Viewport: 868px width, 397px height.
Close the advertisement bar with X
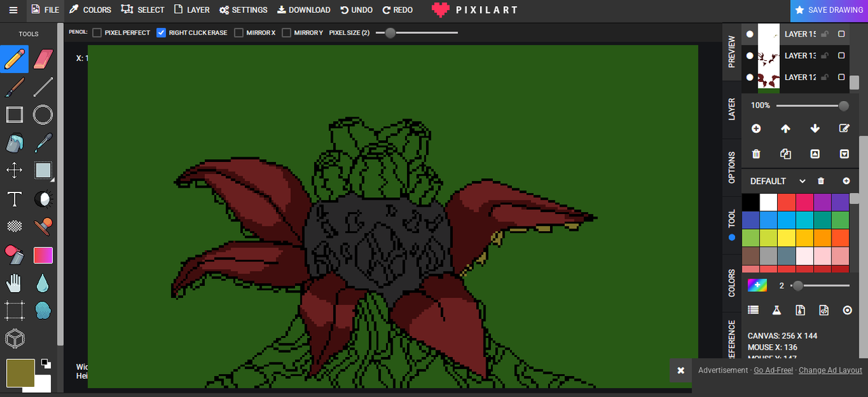point(681,371)
